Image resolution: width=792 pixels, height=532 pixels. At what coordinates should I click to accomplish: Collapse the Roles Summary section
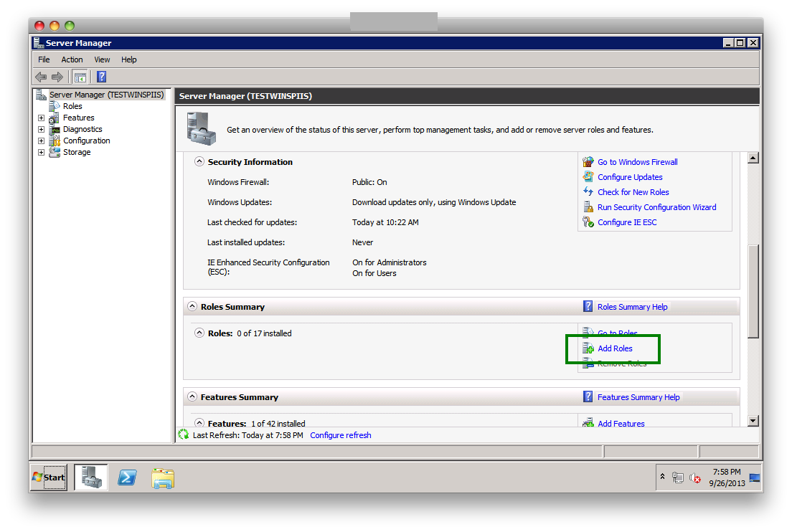coord(192,307)
